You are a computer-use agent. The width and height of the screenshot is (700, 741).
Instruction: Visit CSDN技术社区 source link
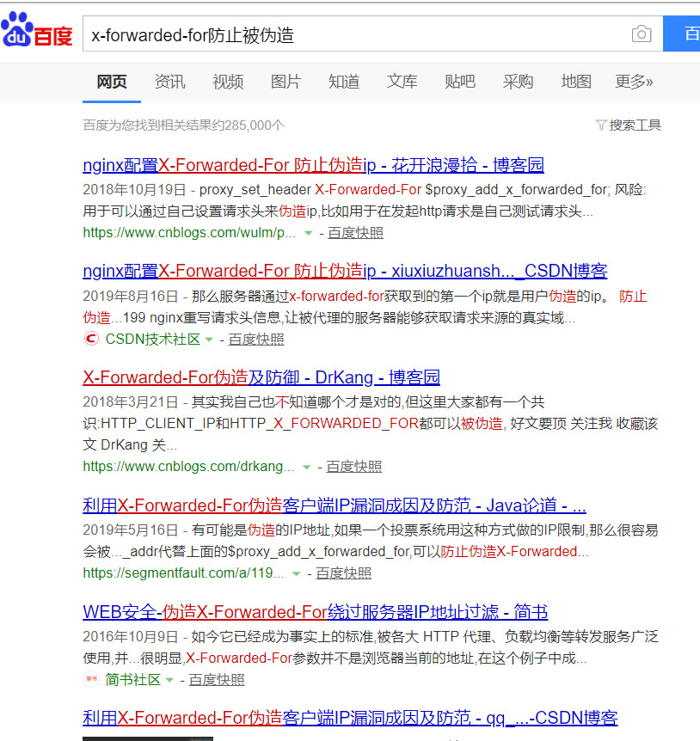click(x=153, y=339)
